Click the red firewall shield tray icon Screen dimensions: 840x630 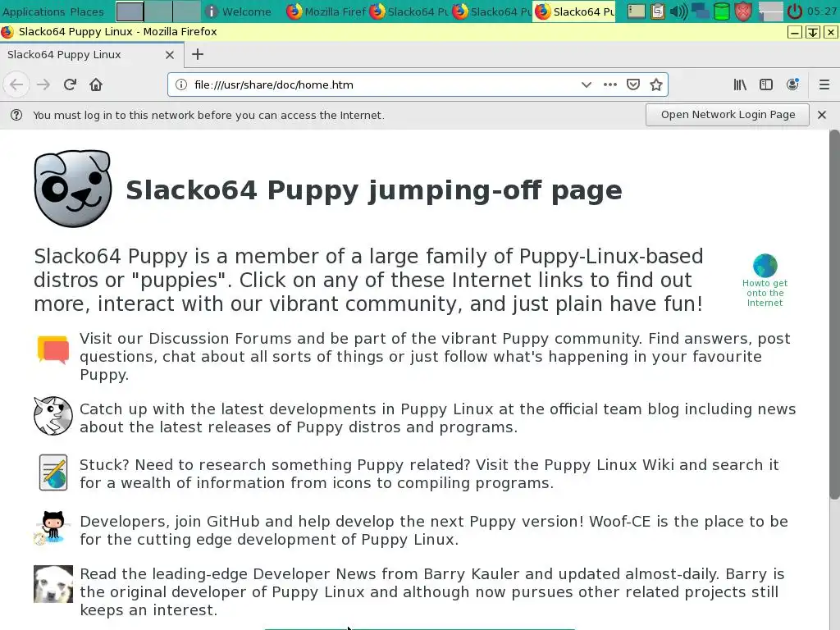coord(743,11)
